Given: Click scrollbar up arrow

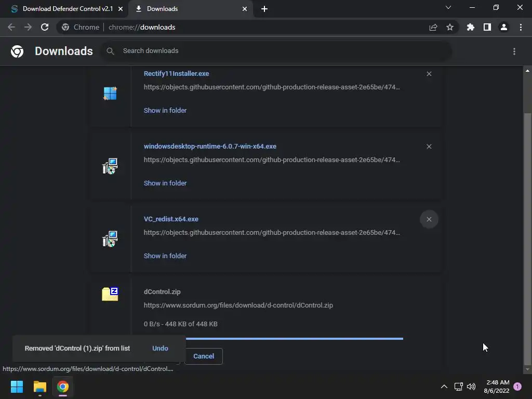Looking at the screenshot, I should (527, 71).
